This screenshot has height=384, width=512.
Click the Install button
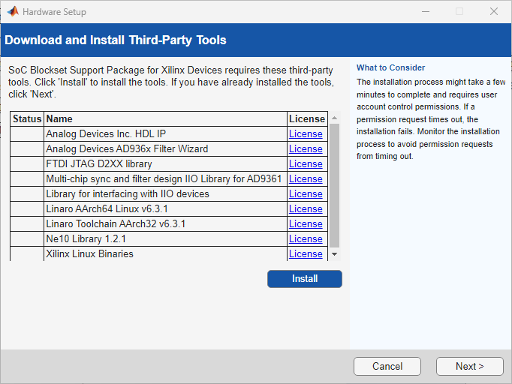coord(304,279)
